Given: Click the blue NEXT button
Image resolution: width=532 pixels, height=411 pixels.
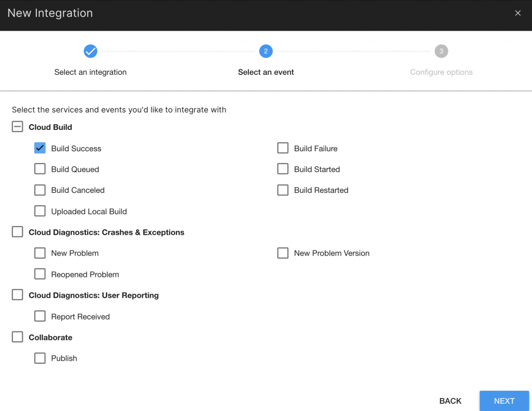Looking at the screenshot, I should [504, 401].
